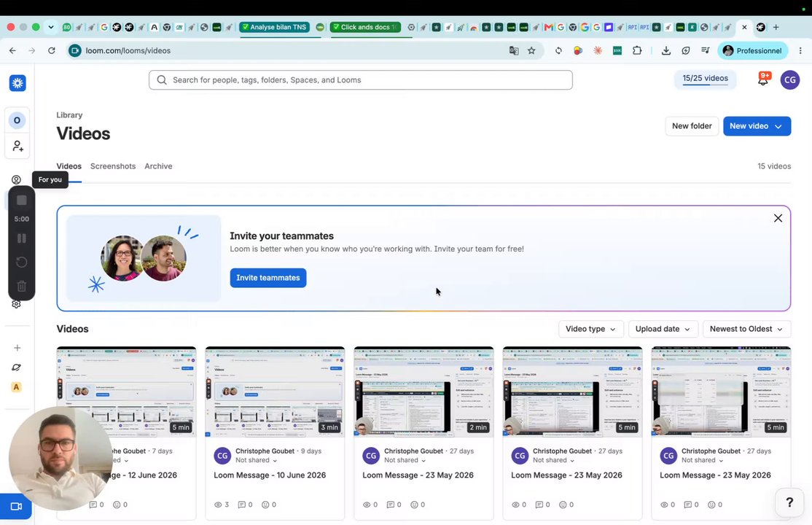812x525 pixels.
Task: Open the Professionnel Chrome profile button
Action: pos(752,50)
